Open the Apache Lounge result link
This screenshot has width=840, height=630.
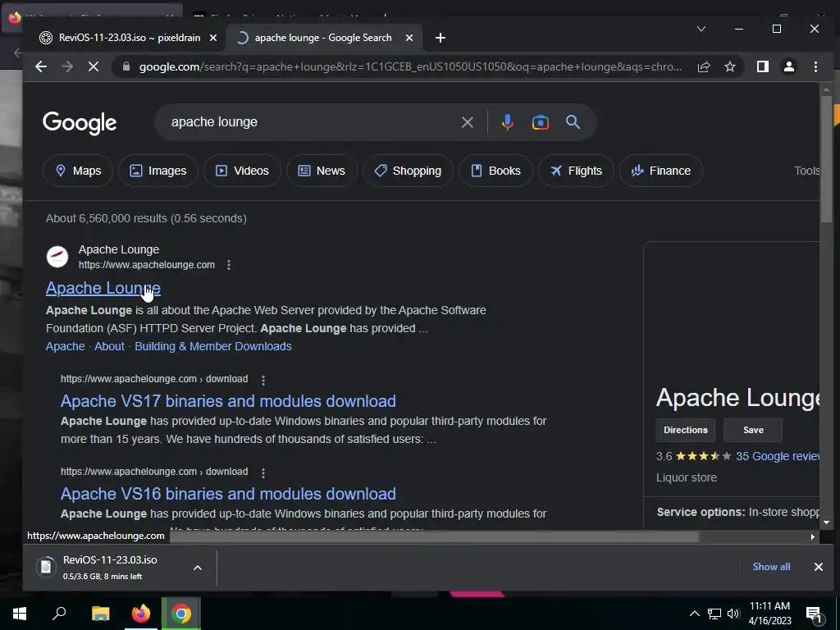click(x=103, y=288)
